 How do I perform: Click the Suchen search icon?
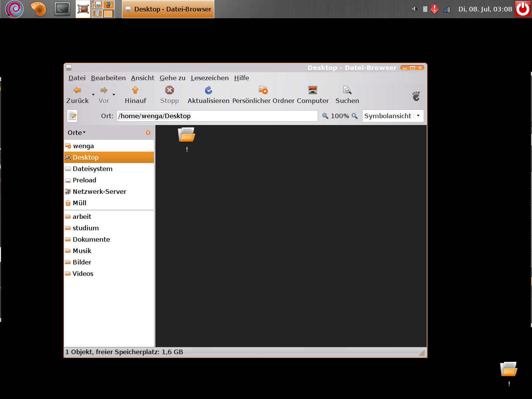pos(347,95)
